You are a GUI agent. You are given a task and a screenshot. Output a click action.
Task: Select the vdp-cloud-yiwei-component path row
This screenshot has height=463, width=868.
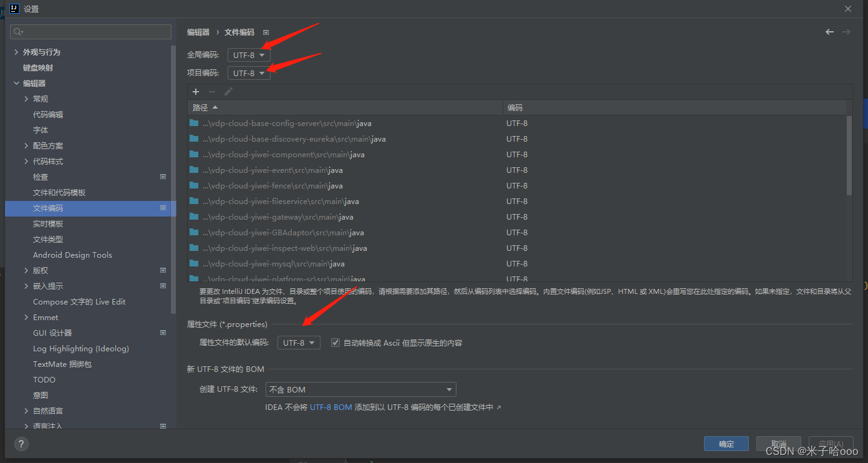coord(516,154)
